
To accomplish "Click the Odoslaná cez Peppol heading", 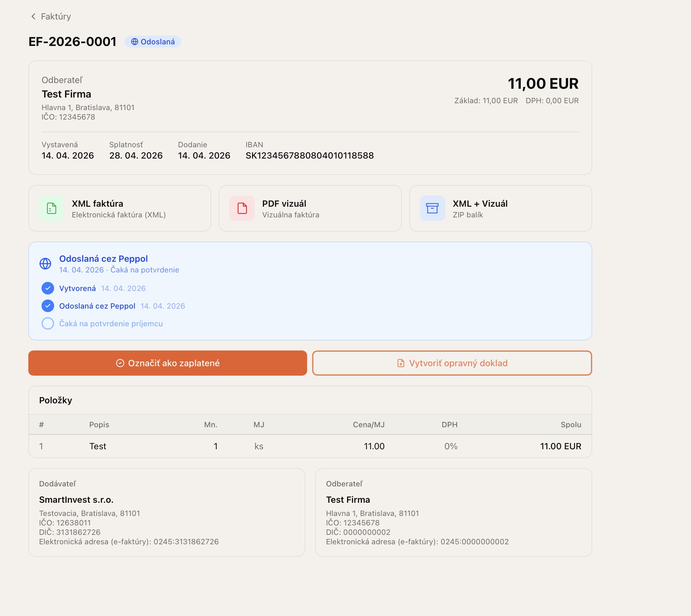I will tap(103, 259).
